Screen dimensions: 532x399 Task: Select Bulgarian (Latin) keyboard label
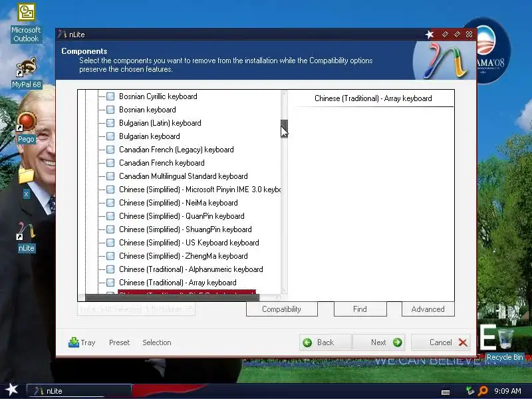pos(160,123)
